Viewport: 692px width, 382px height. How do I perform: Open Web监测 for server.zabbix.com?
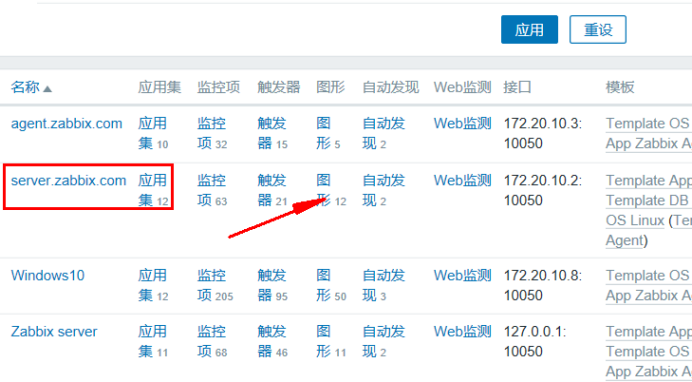[462, 180]
